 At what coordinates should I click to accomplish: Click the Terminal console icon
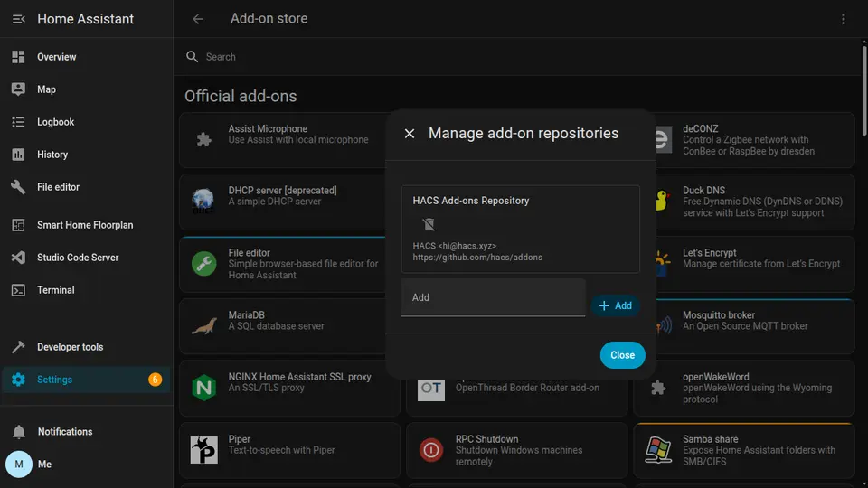tap(18, 290)
